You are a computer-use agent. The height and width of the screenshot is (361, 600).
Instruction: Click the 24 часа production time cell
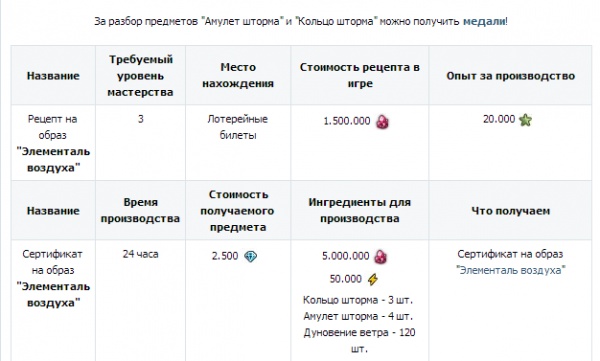coord(140,254)
